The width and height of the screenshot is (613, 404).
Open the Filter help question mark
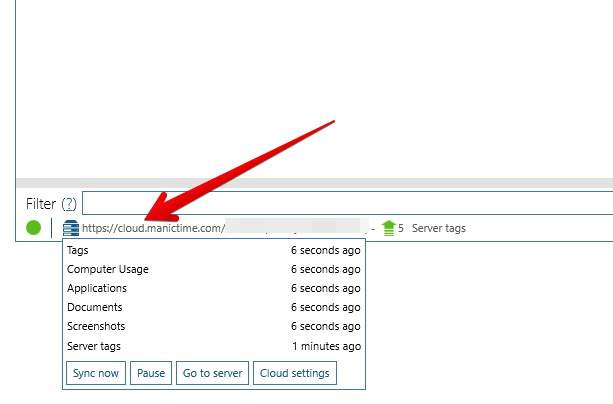pos(69,204)
